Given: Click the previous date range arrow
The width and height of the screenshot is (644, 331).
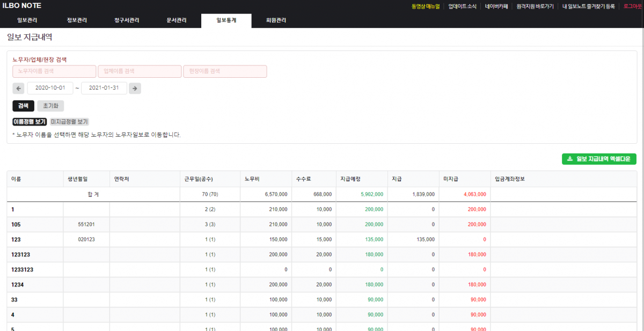Looking at the screenshot, I should [18, 88].
